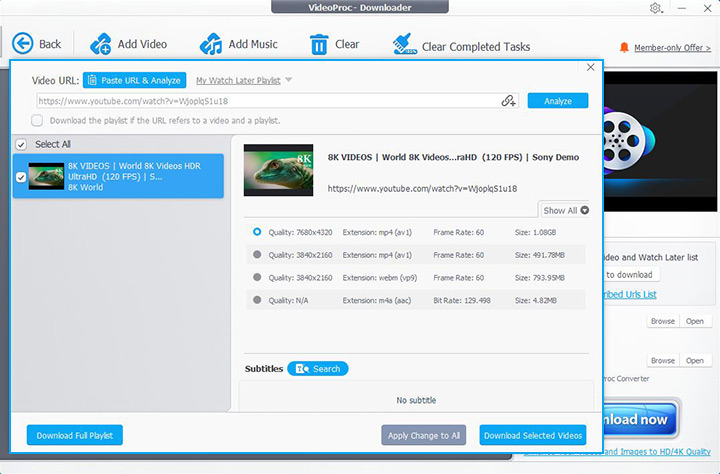Enable the download-playlist-if-URL-refers checkbox
Viewport: 720px width, 474px height.
tap(37, 120)
